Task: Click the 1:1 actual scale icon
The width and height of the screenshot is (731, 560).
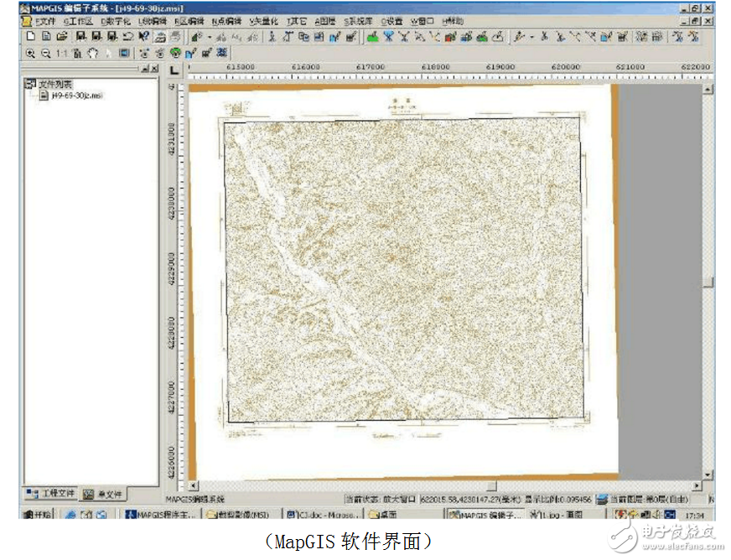Action: click(x=62, y=52)
